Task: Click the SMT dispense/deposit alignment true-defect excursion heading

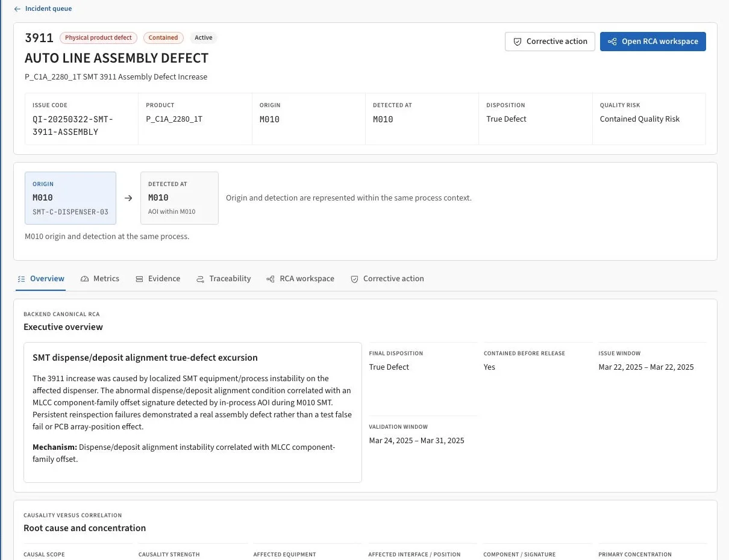Action: pos(145,358)
